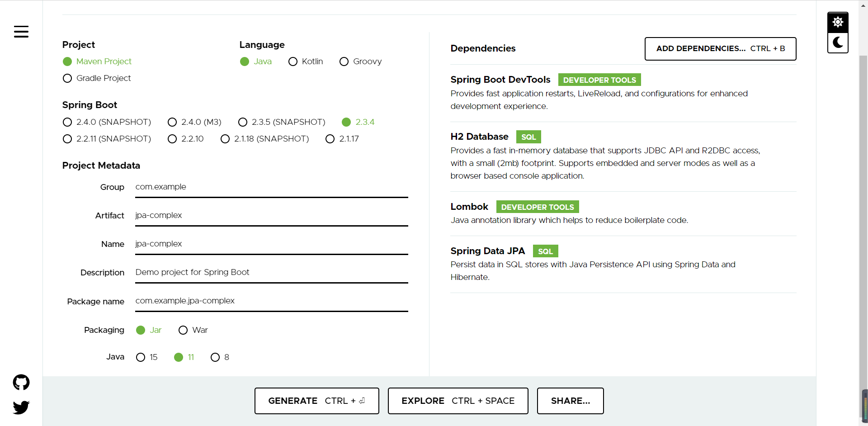This screenshot has height=426, width=868.
Task: Click Developer Tools tag beside Spring Boot DevTools
Action: pyautogui.click(x=599, y=80)
